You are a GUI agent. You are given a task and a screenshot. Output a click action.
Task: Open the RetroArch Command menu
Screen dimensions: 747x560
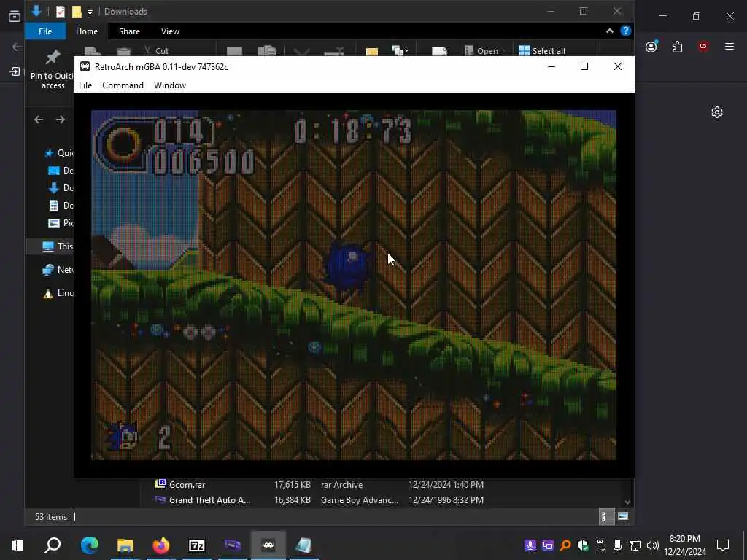(x=123, y=85)
